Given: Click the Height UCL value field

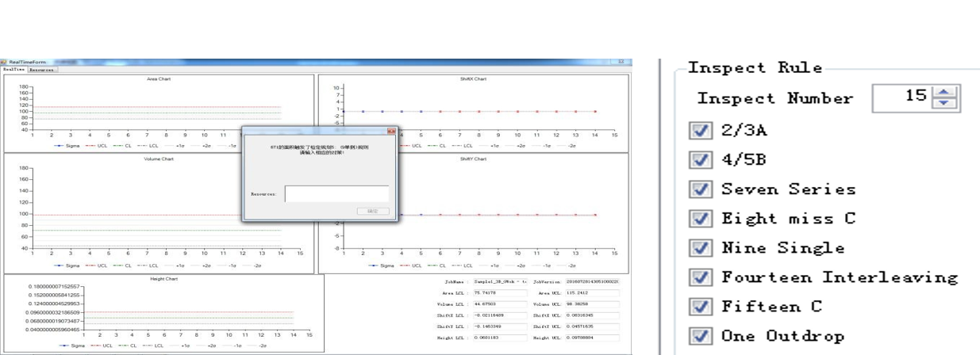Looking at the screenshot, I should click(592, 338).
